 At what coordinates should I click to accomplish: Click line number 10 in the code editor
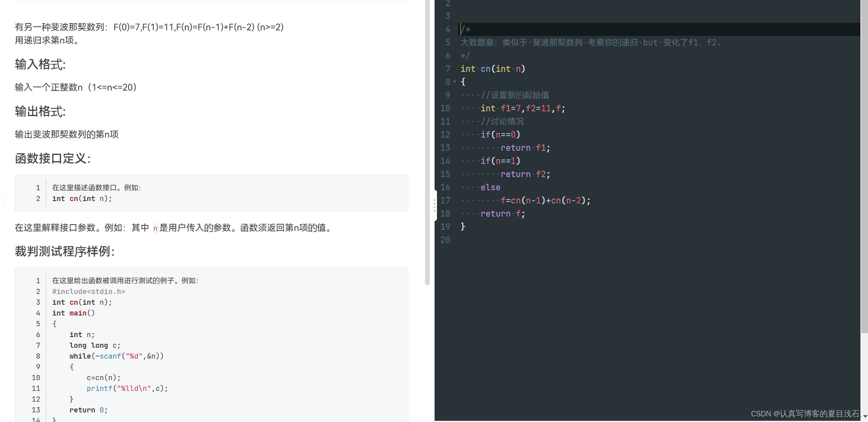click(445, 108)
